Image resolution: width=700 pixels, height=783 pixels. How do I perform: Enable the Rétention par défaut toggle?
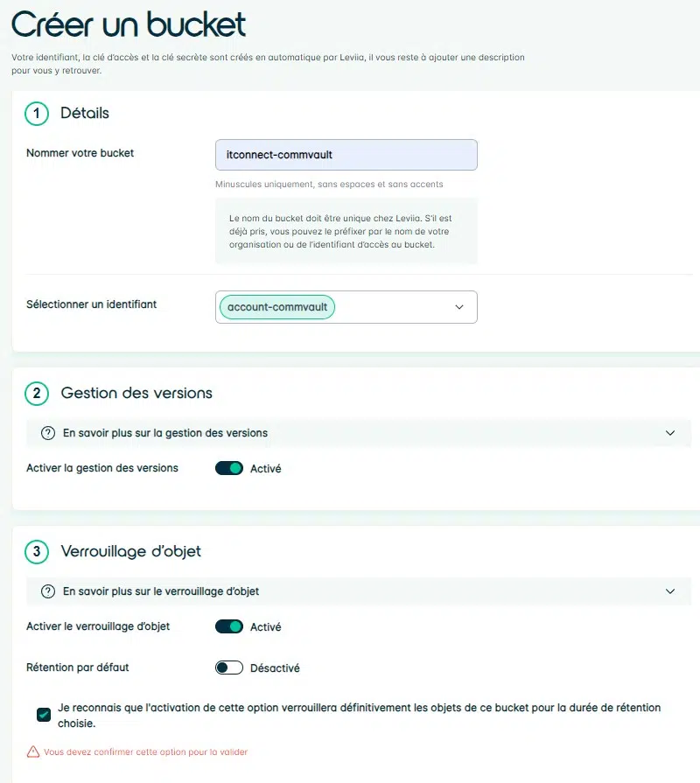click(x=229, y=668)
